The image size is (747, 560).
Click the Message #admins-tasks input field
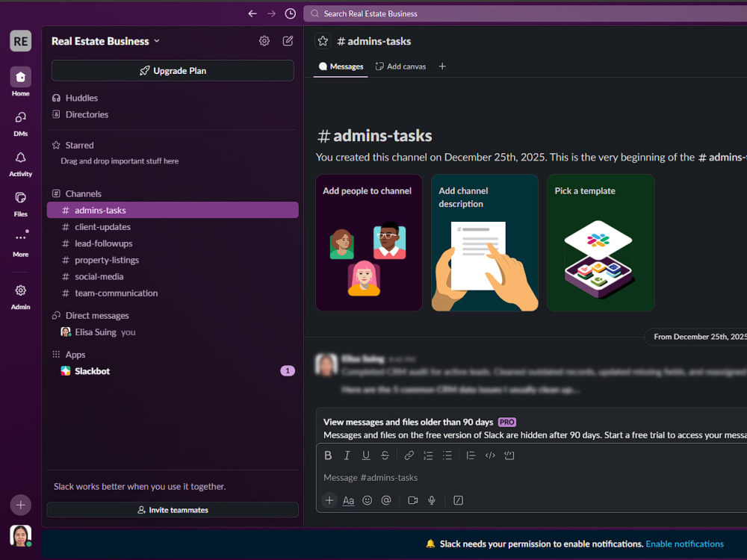[x=532, y=478]
